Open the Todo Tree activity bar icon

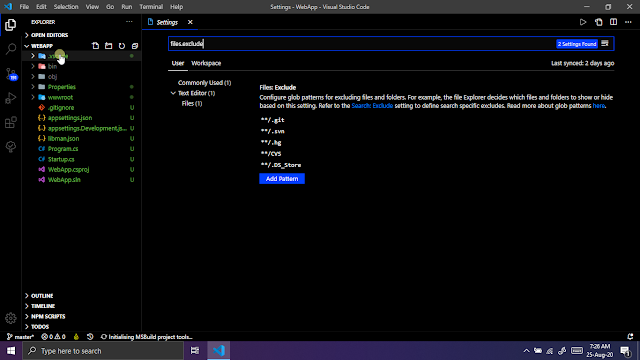point(11,147)
